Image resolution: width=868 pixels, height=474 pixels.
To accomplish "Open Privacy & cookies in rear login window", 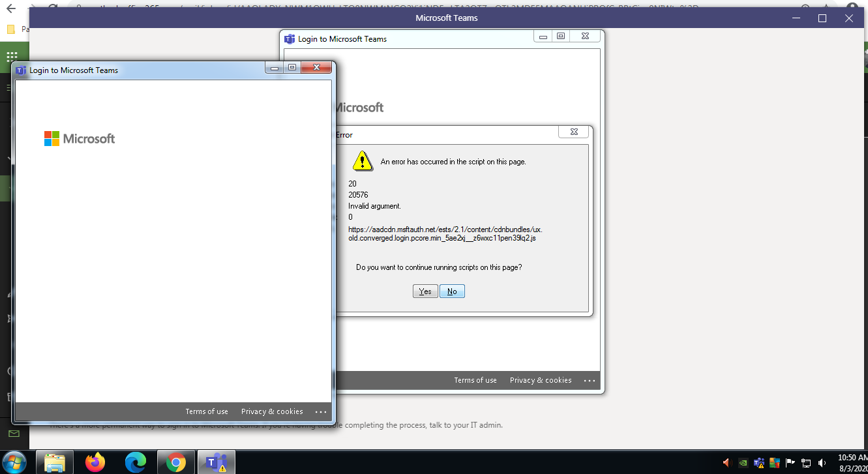I will 541,380.
